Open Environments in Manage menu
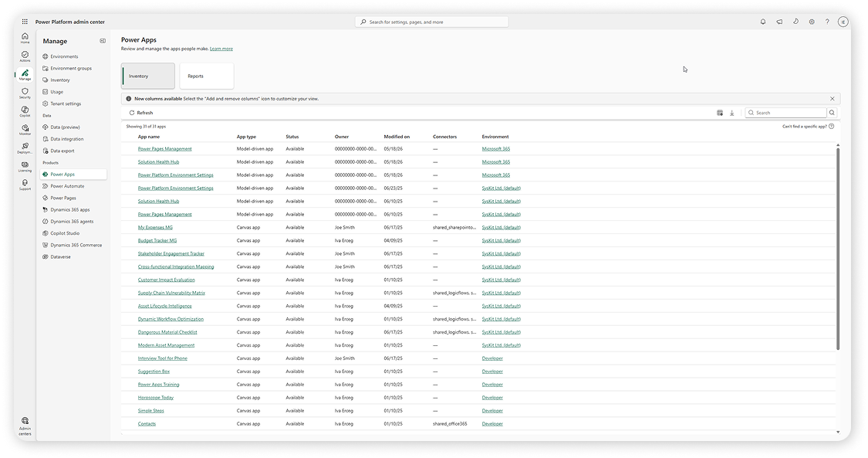This screenshot has height=458, width=868. (x=73, y=56)
